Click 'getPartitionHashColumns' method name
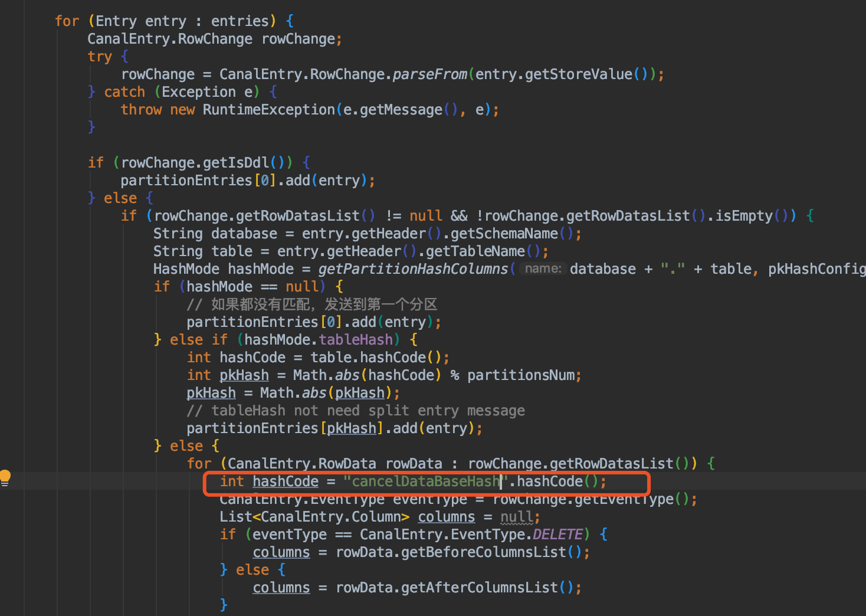866x616 pixels. pyautogui.click(x=413, y=269)
